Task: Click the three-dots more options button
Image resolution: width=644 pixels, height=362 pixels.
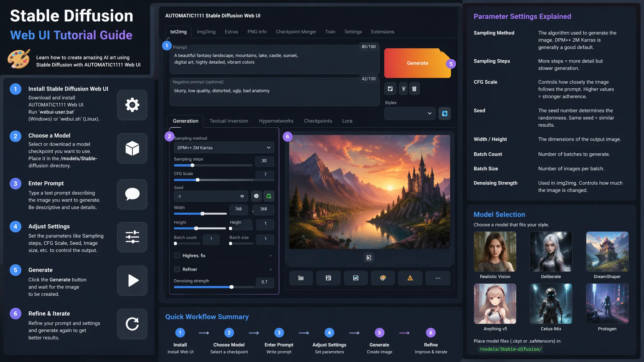Action: click(x=438, y=278)
